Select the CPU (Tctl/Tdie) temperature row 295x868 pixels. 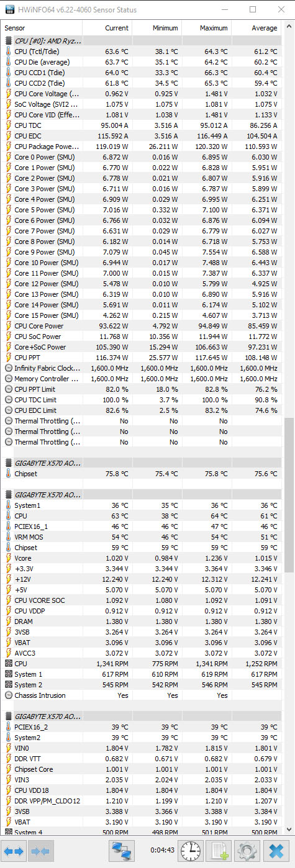(x=142, y=52)
